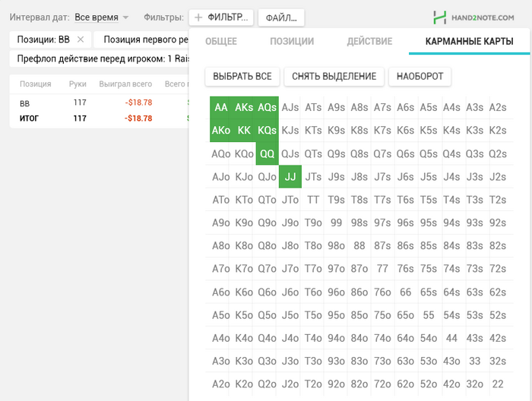The width and height of the screenshot is (532, 401).
Task: Open the ДЕЙСТВИЕ tab
Action: coord(369,41)
